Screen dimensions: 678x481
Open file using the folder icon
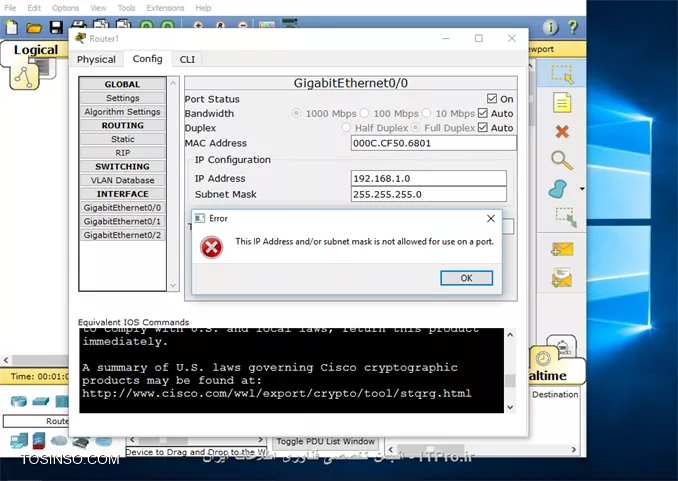pos(34,28)
